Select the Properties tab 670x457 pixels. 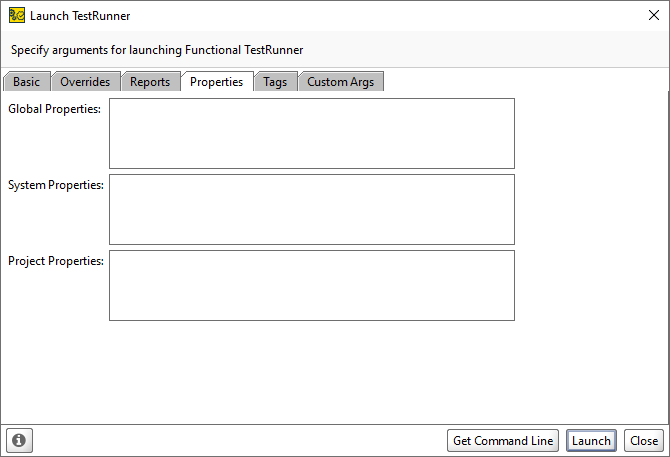pos(217,82)
